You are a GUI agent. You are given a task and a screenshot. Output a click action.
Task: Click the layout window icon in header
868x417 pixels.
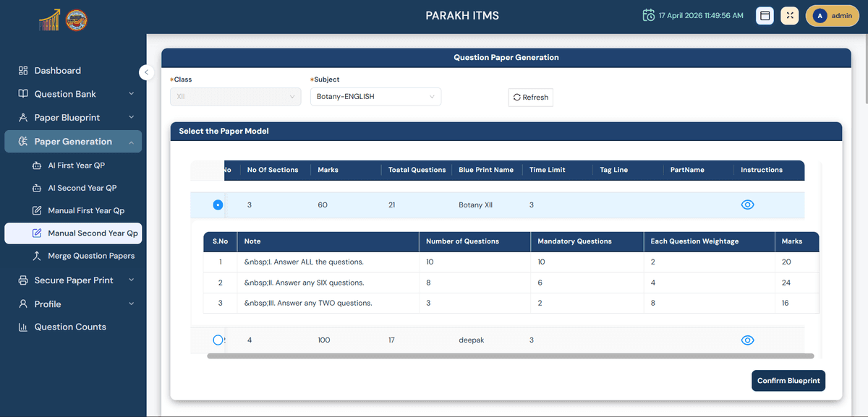pyautogui.click(x=765, y=16)
